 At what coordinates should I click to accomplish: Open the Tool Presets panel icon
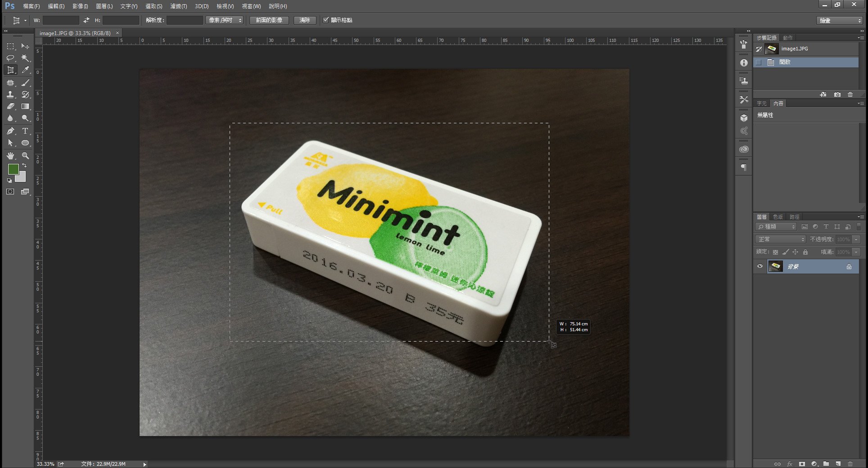744,99
